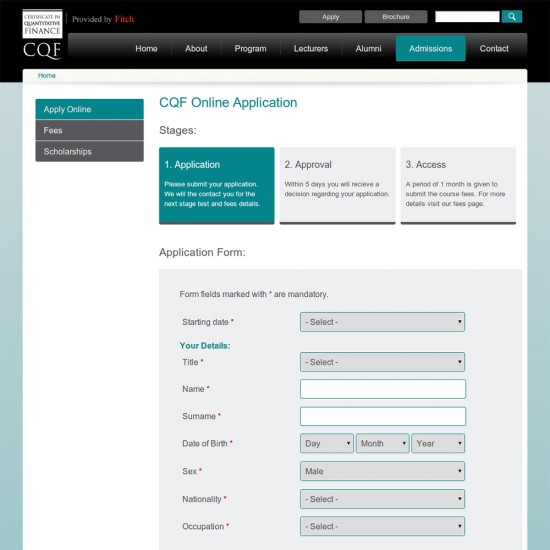Open the Year of birth dropdown
Screen dimensions: 550x550
438,443
